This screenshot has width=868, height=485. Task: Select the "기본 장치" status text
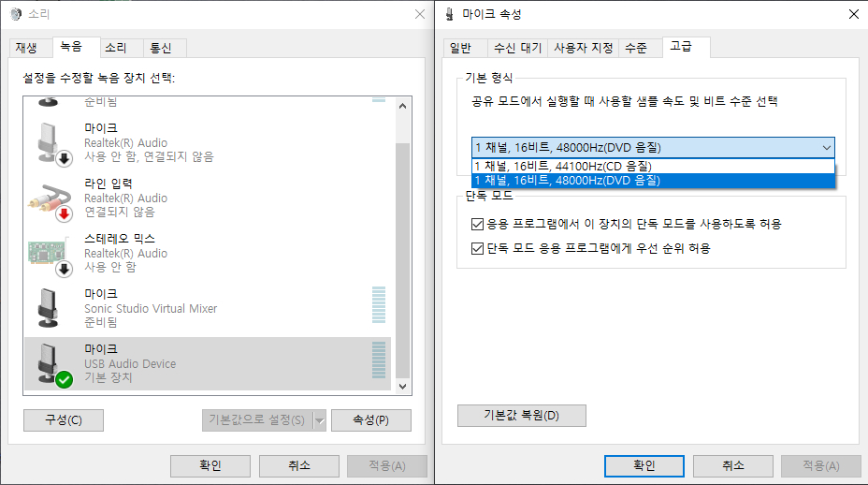[x=108, y=377]
